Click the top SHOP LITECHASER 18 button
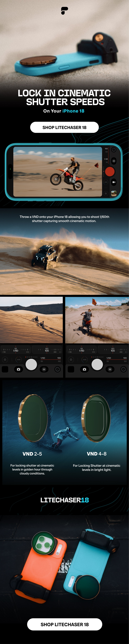 coord(64,127)
